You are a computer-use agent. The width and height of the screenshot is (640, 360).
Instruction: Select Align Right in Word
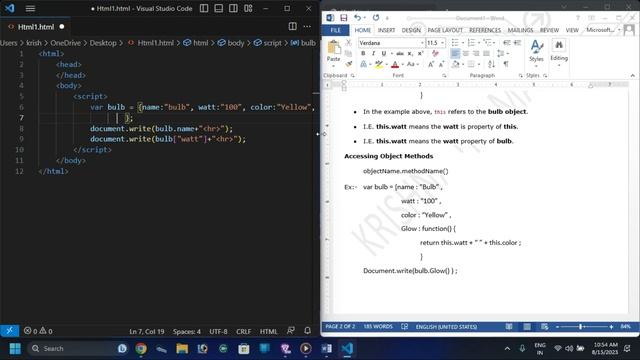(476, 53)
